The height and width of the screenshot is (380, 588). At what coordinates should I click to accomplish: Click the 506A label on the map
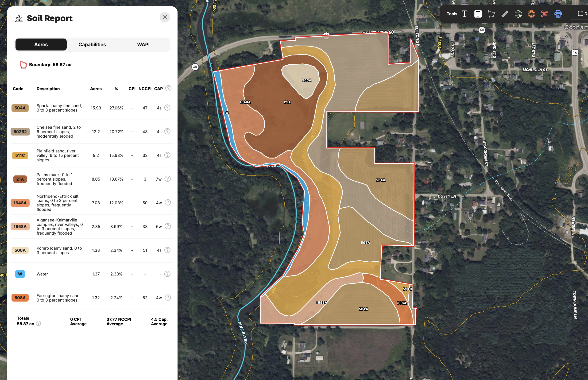(x=307, y=81)
